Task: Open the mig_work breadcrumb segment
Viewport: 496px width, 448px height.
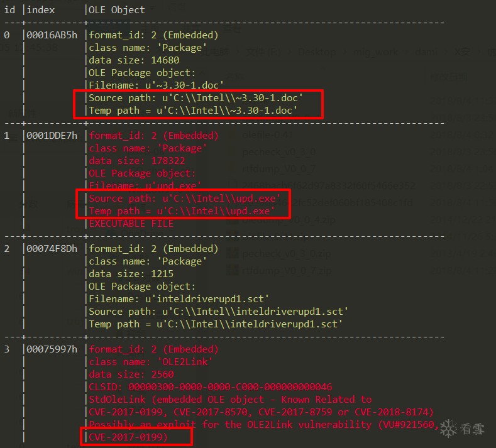Action: coord(375,52)
